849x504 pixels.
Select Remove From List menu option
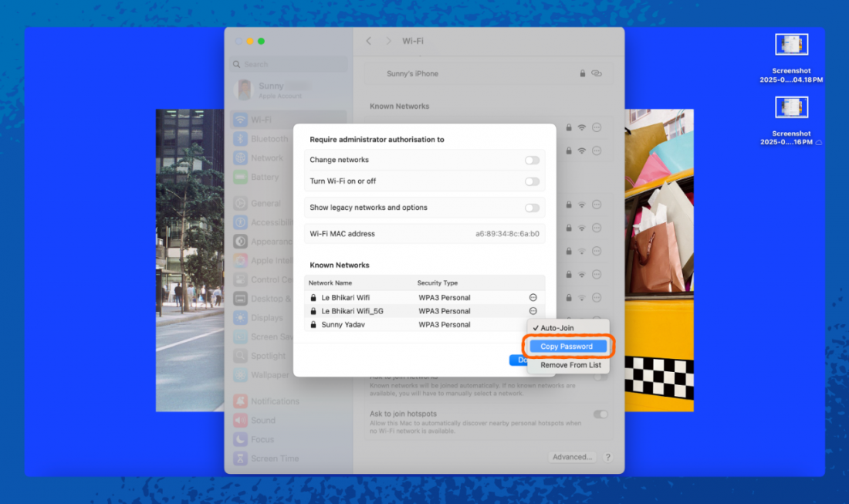click(x=570, y=365)
